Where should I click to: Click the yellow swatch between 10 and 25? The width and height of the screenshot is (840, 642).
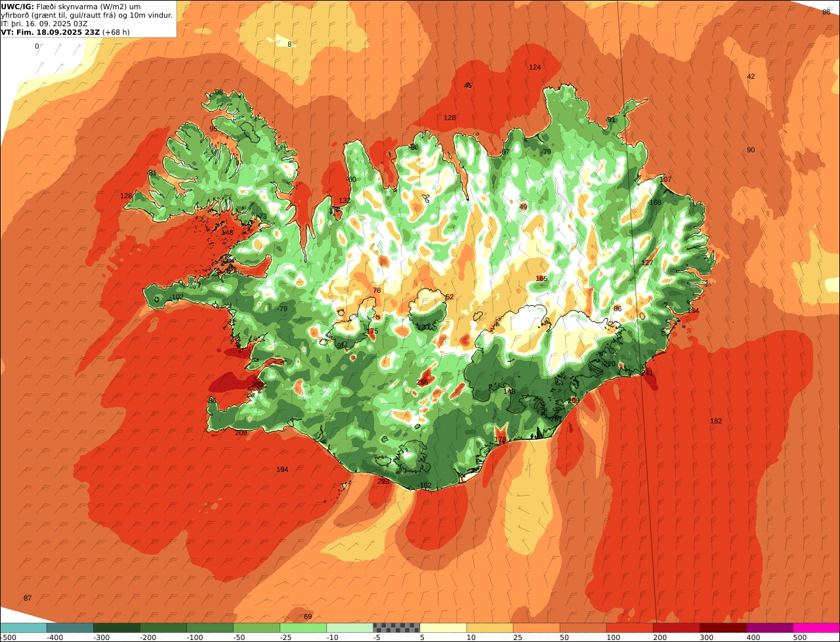(x=489, y=628)
